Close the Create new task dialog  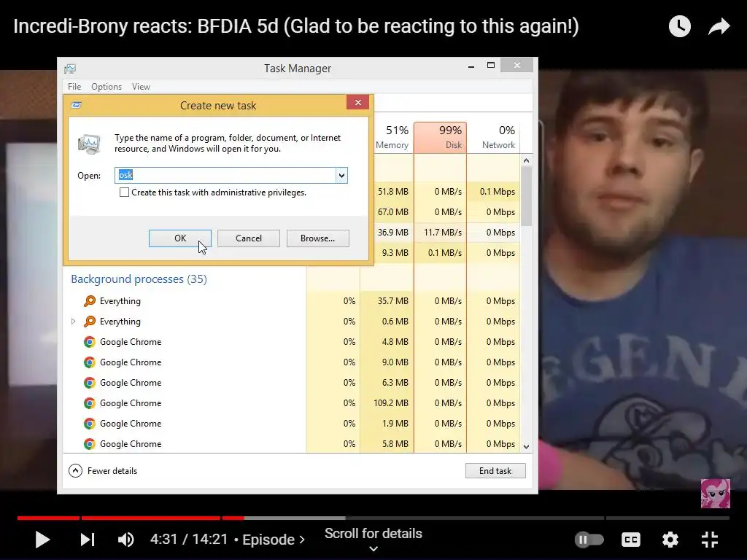tap(357, 102)
